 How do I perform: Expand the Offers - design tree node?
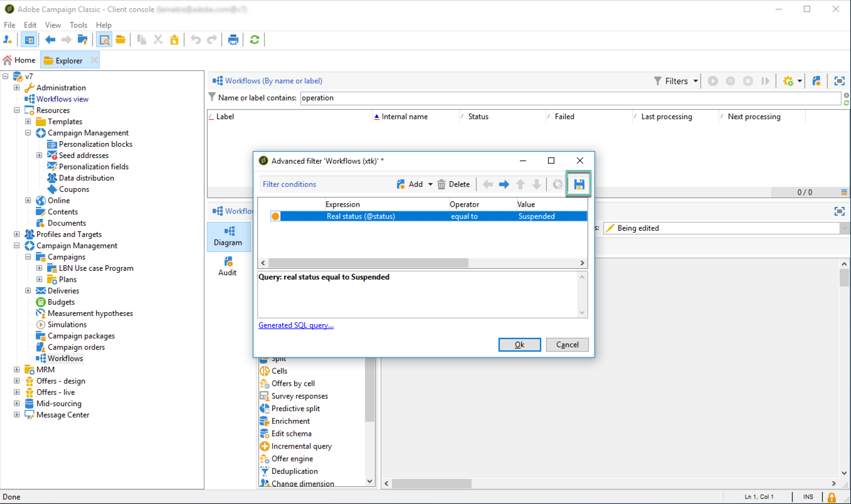pos(16,381)
